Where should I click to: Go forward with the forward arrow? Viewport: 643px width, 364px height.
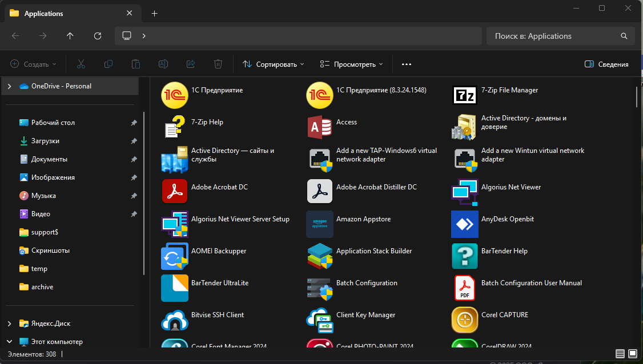43,36
